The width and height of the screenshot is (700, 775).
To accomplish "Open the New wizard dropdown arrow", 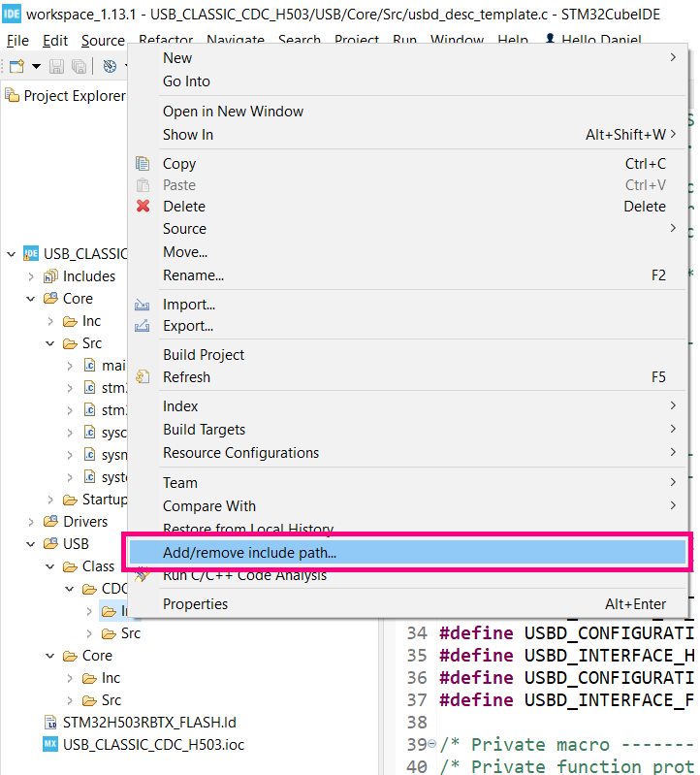I will 36,66.
